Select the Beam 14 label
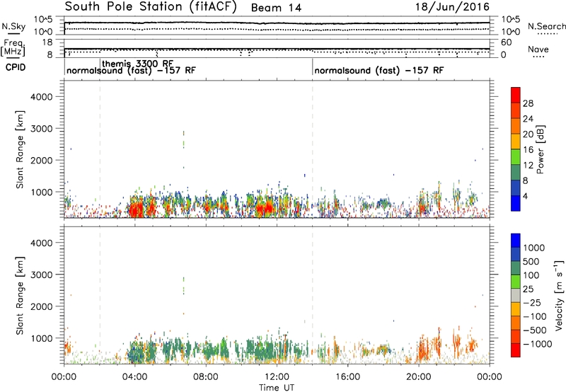Image resolution: width=566 pixels, height=392 pixels. 276,8
